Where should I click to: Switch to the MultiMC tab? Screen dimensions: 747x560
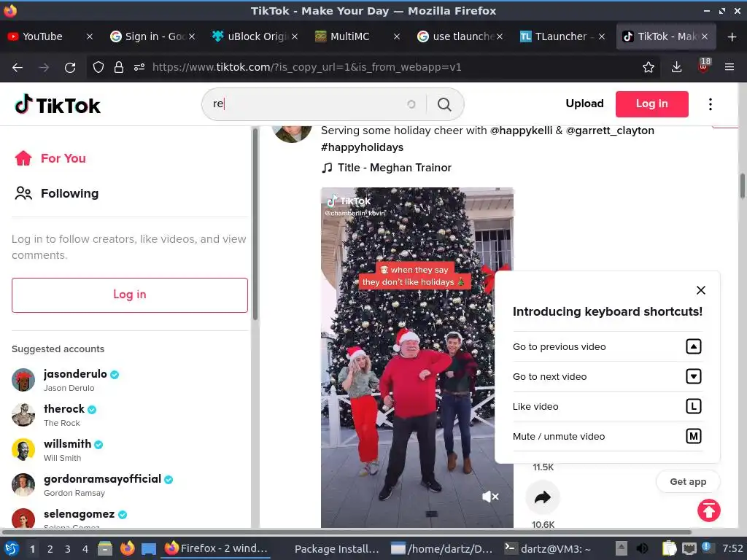click(350, 36)
